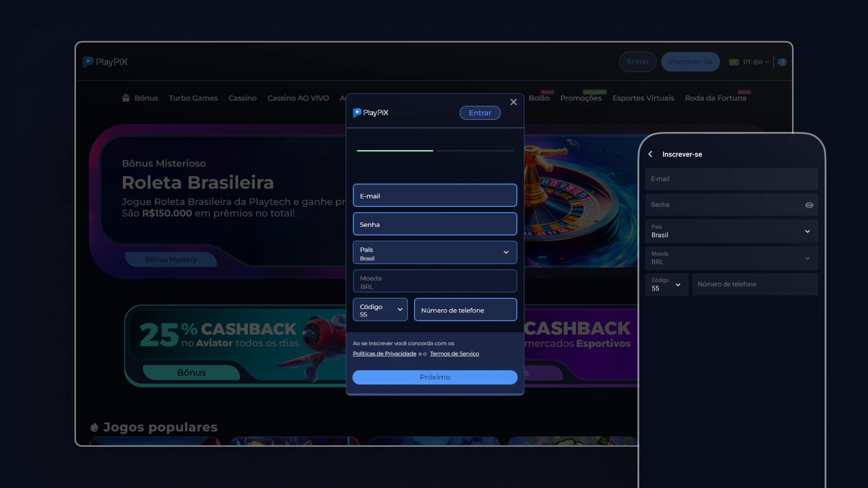
Task: Click the Próximo button to proceed
Action: tap(434, 376)
